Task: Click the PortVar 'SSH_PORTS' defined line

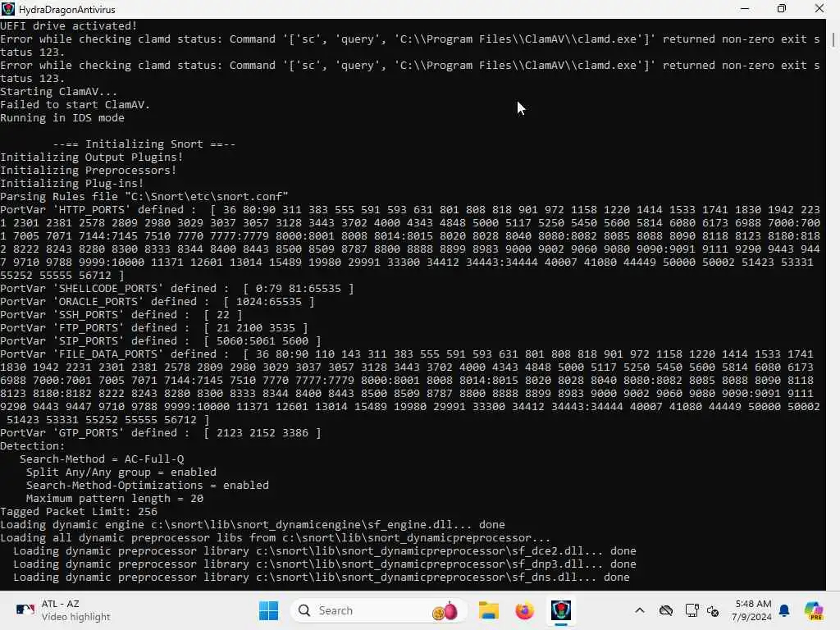Action: 121,314
